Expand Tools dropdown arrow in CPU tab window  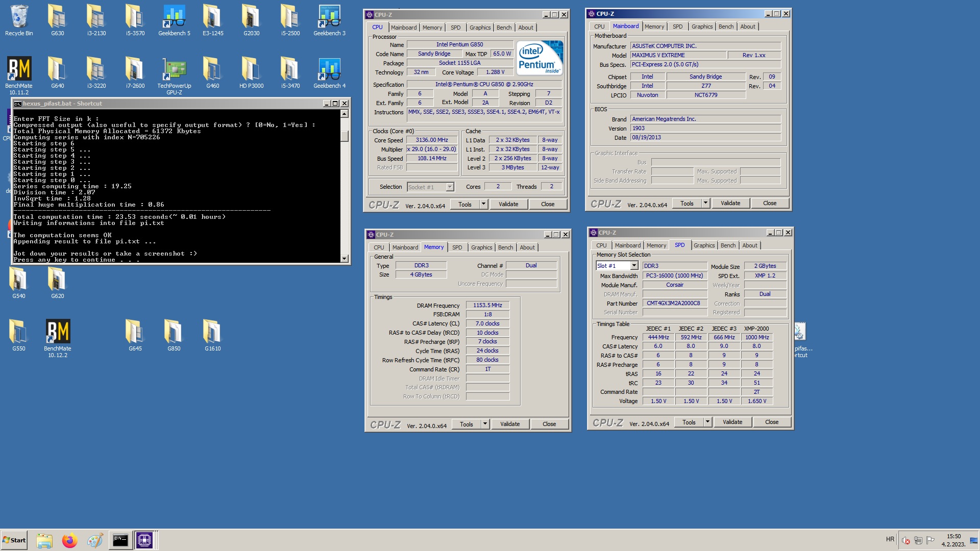pyautogui.click(x=483, y=204)
